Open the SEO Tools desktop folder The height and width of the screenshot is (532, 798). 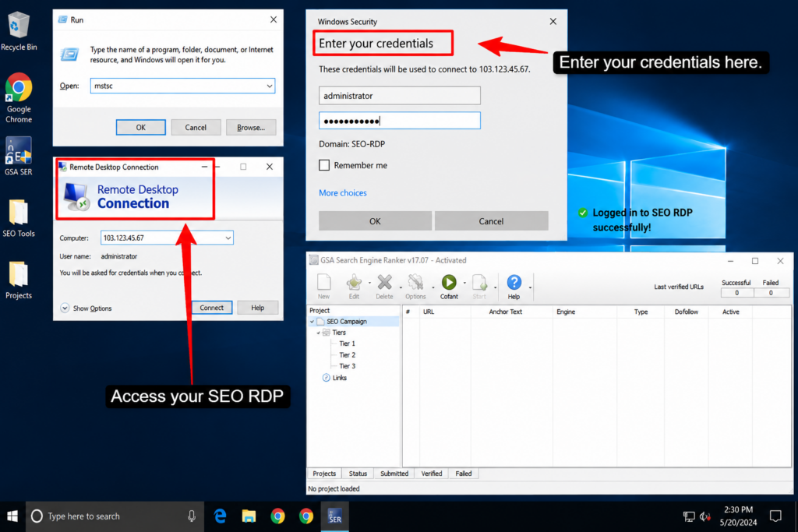(x=19, y=218)
